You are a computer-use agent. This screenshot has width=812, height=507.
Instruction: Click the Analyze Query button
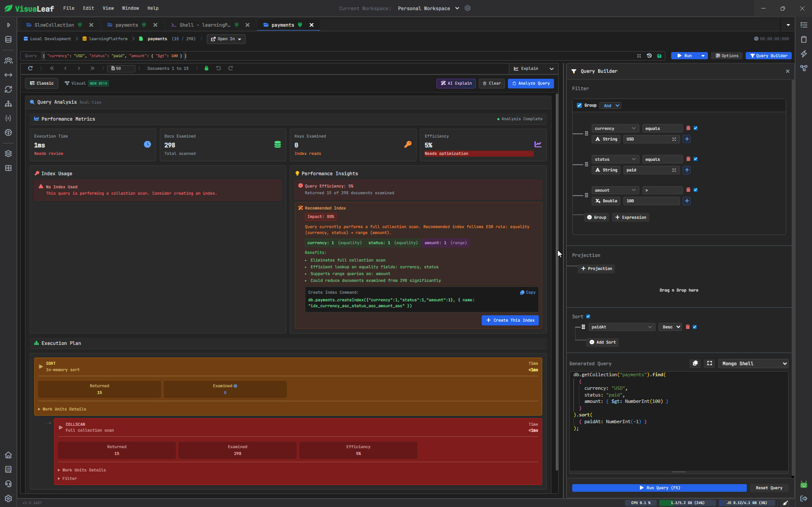click(x=531, y=83)
